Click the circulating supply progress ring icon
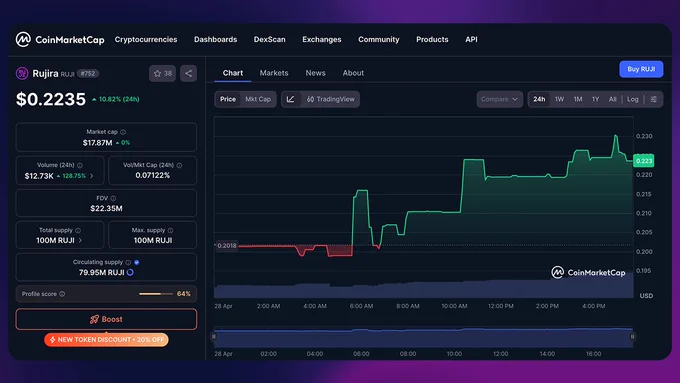The width and height of the screenshot is (680, 383). (130, 272)
